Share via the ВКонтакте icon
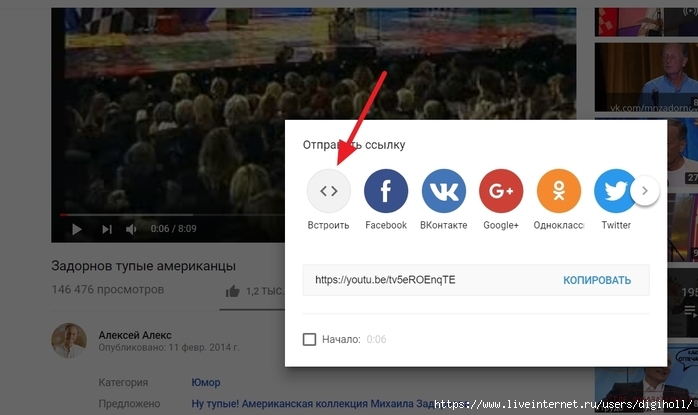Screen dimensions: 698x415 [x=443, y=191]
